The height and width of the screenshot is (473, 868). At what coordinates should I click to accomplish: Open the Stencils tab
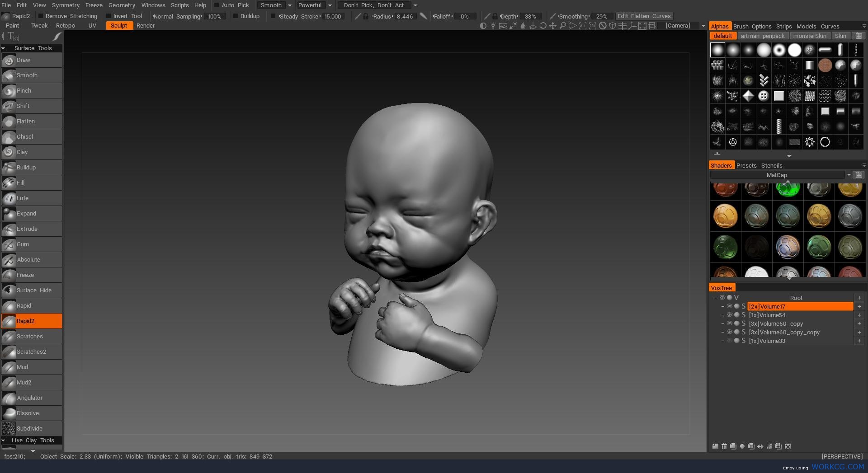(772, 166)
